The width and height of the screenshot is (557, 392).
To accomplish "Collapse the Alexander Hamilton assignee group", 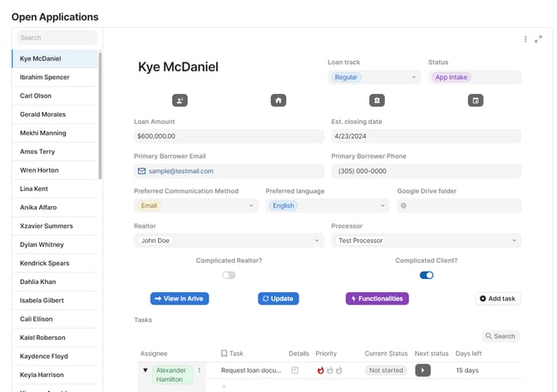I will [x=145, y=370].
